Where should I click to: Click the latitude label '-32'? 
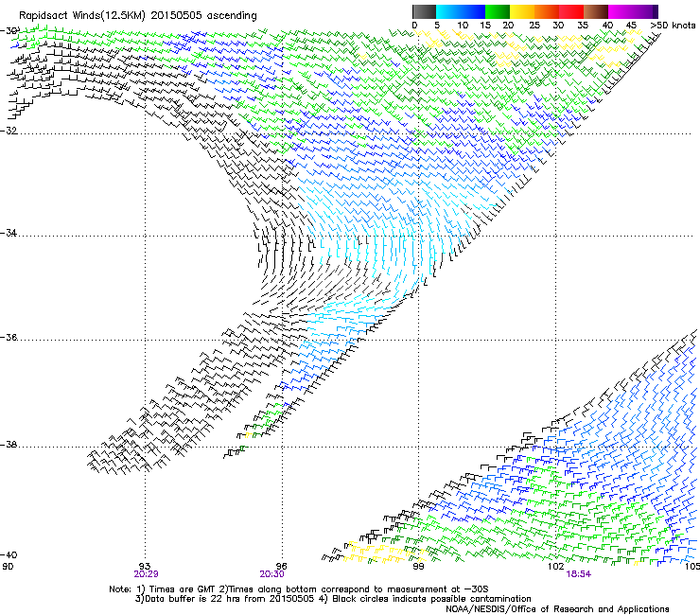point(9,131)
